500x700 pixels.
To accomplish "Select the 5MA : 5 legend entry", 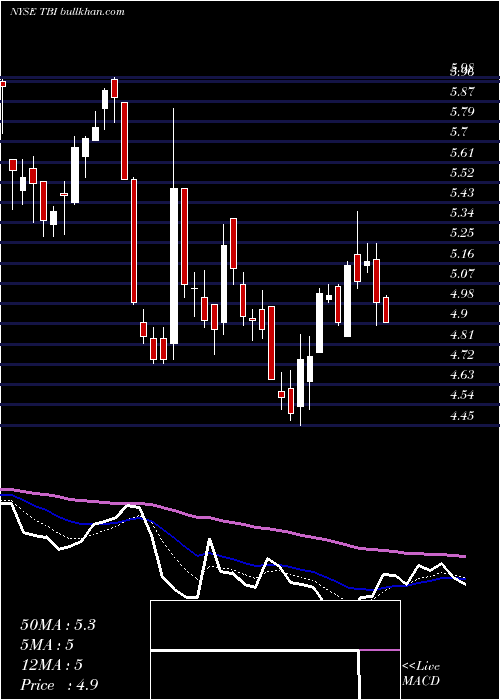I will click(47, 645).
